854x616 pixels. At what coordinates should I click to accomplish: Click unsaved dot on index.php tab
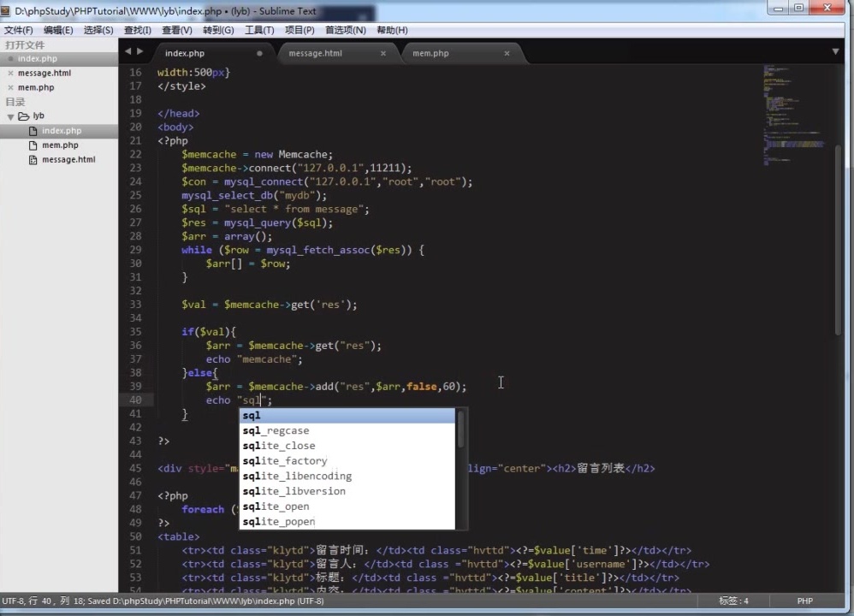point(260,53)
